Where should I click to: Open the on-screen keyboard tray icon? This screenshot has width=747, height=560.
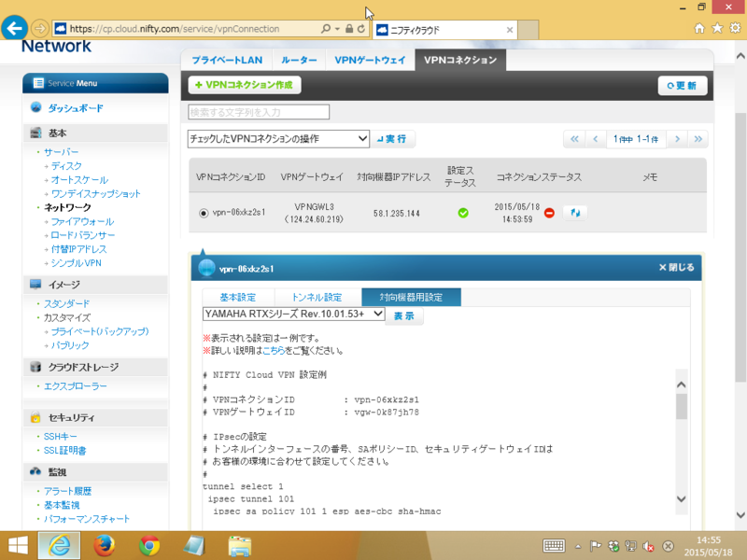pyautogui.click(x=554, y=546)
